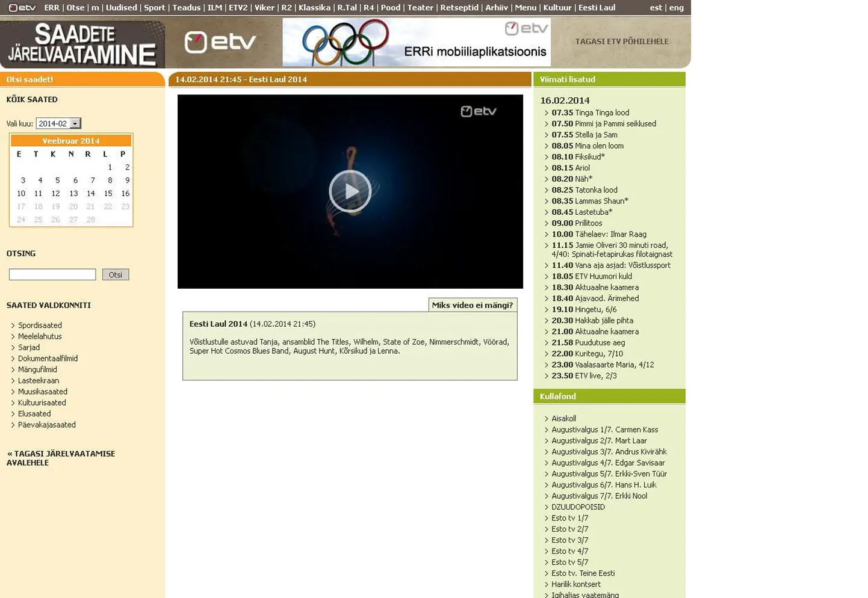
Task: Open the Muusikasaated category
Action: (x=43, y=392)
